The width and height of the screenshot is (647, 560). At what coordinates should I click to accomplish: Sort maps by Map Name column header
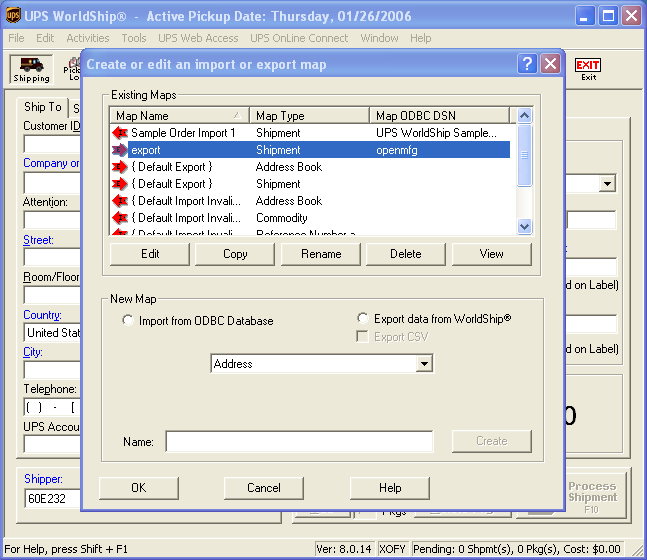click(179, 116)
